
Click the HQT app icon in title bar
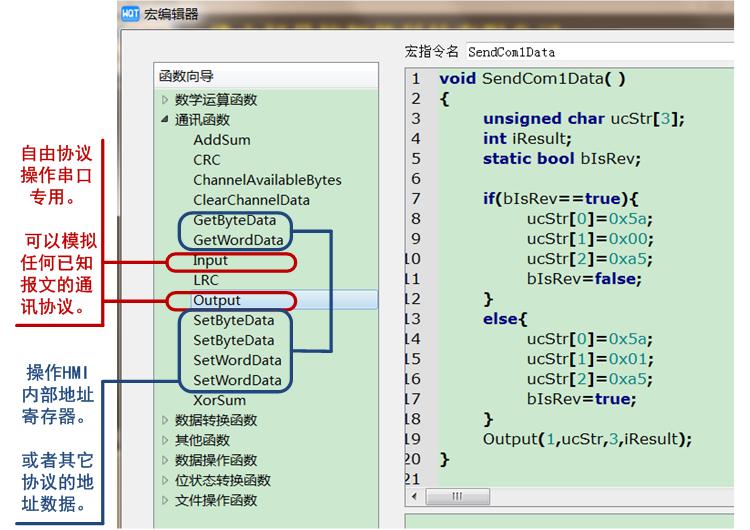(x=130, y=14)
